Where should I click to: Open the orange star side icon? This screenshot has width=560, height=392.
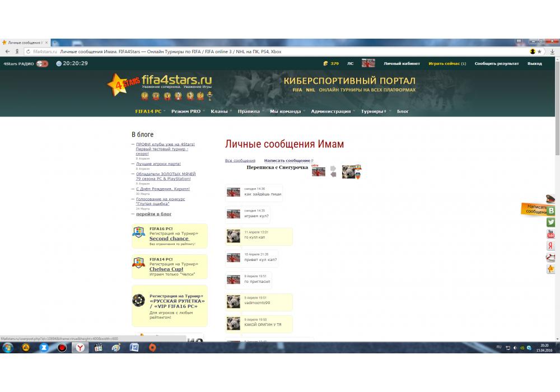(x=551, y=269)
